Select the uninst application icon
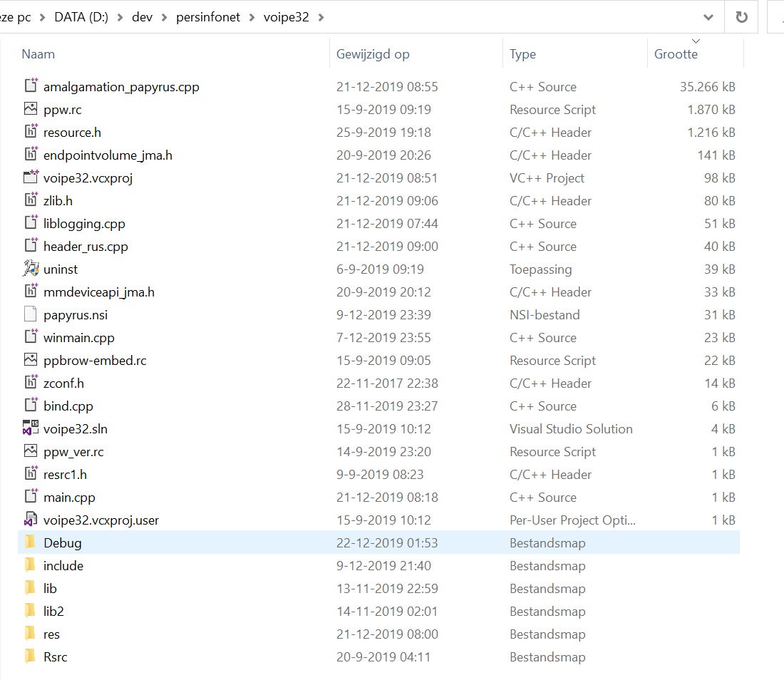The width and height of the screenshot is (784, 680). (x=31, y=269)
